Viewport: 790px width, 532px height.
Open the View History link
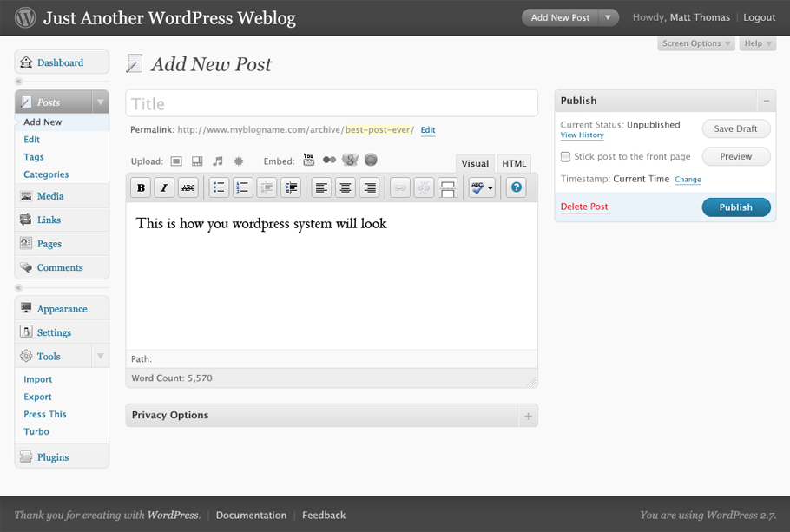[583, 135]
